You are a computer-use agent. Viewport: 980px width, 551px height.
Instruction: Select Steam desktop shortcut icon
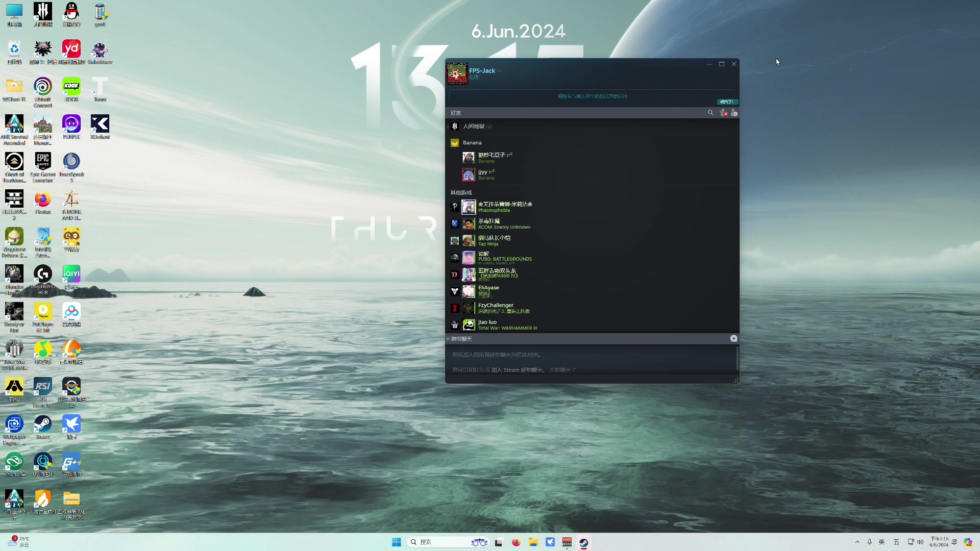(43, 427)
